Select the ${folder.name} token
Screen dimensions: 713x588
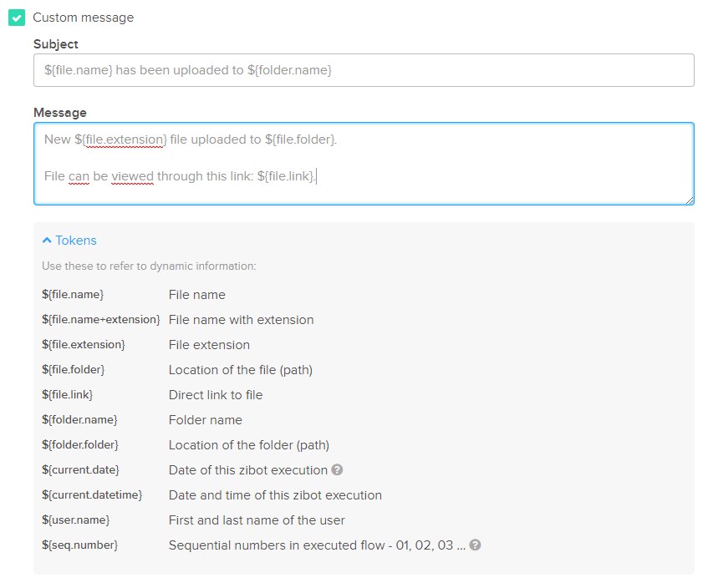(79, 419)
